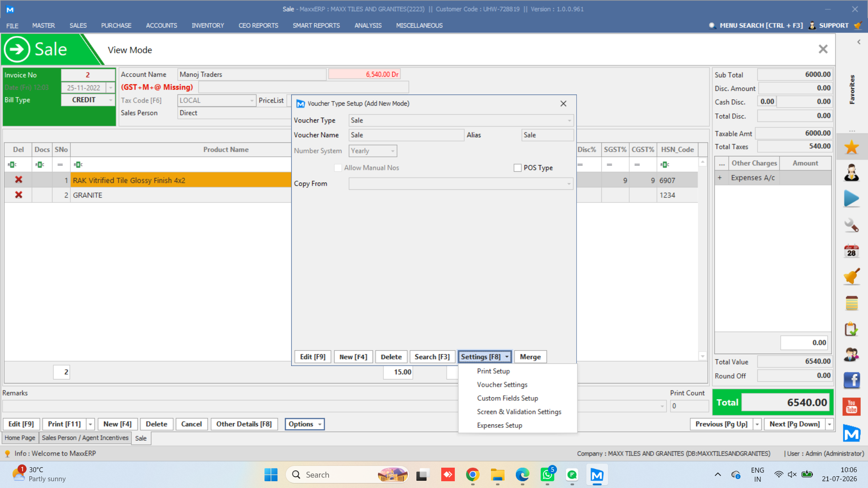Click the Merge button
This screenshot has width=868, height=488.
click(x=530, y=357)
